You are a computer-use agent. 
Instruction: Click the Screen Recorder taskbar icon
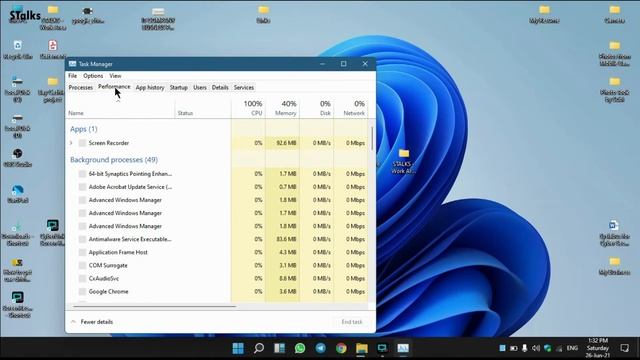tap(382, 348)
